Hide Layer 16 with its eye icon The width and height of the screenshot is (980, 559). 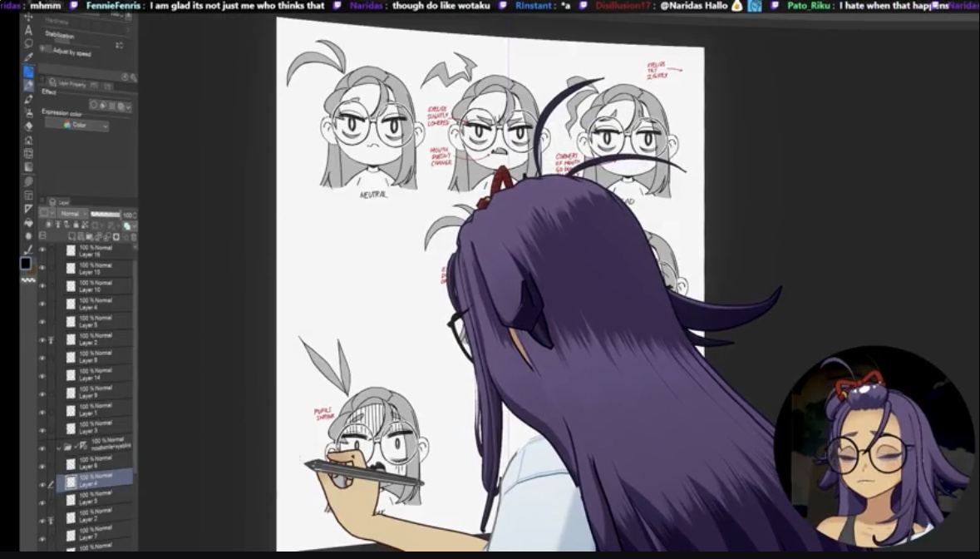42,250
